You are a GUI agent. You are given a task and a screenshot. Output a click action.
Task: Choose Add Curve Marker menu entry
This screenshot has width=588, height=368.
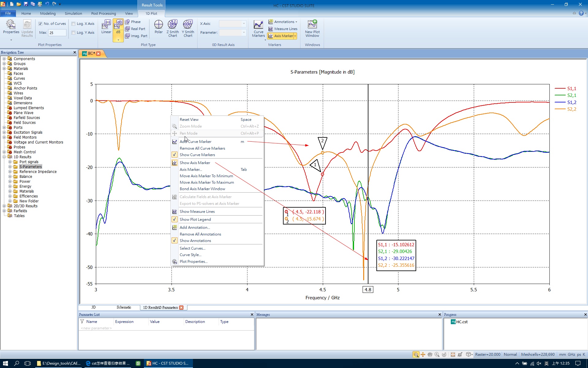coord(217,142)
